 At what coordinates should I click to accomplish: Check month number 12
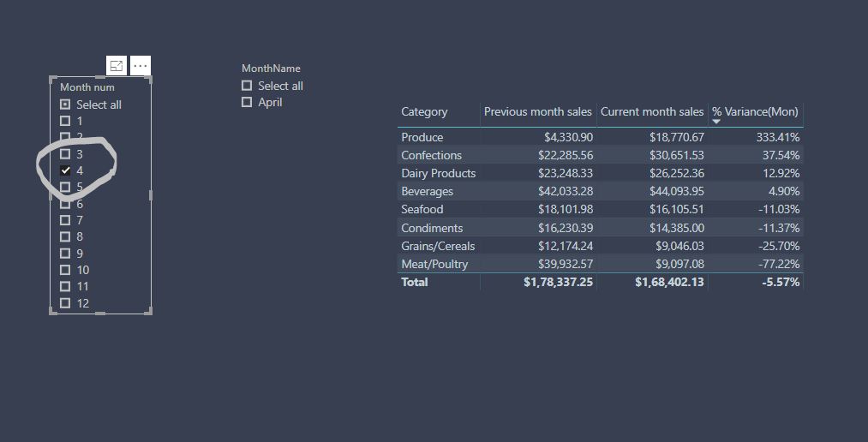(65, 303)
